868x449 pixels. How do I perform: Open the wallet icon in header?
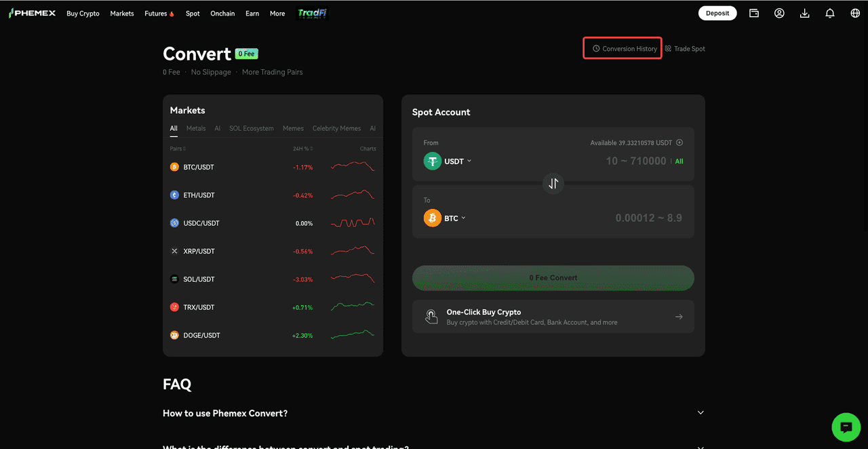(x=754, y=13)
